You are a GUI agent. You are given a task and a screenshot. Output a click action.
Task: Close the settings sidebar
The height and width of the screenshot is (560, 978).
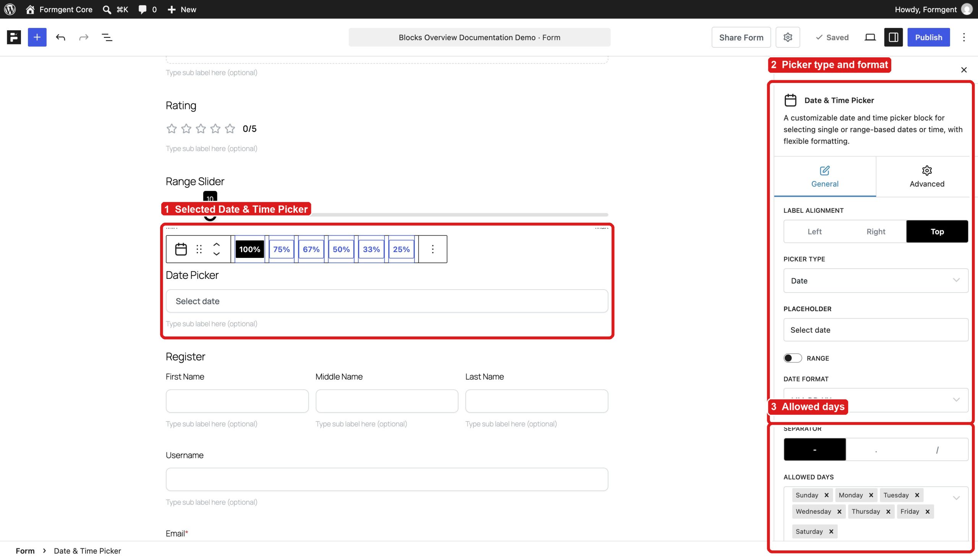[964, 70]
